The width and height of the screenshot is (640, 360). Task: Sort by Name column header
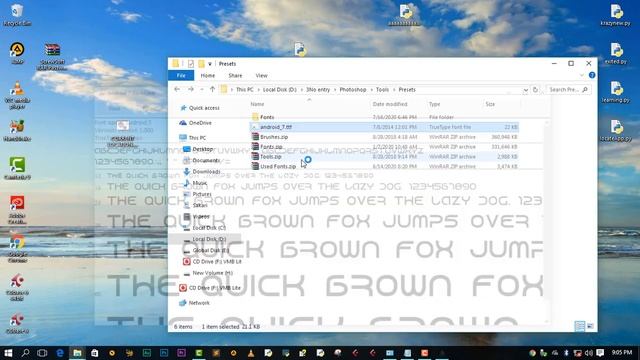point(257,104)
